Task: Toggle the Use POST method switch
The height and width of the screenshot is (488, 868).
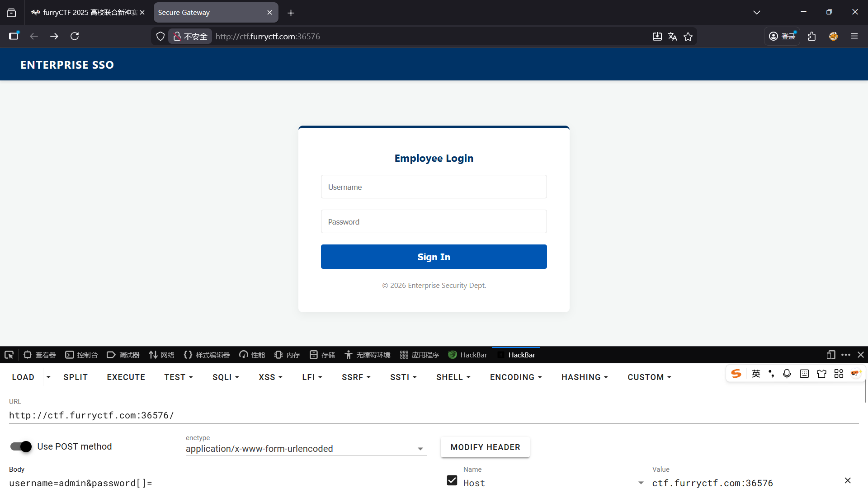Action: pos(21,446)
